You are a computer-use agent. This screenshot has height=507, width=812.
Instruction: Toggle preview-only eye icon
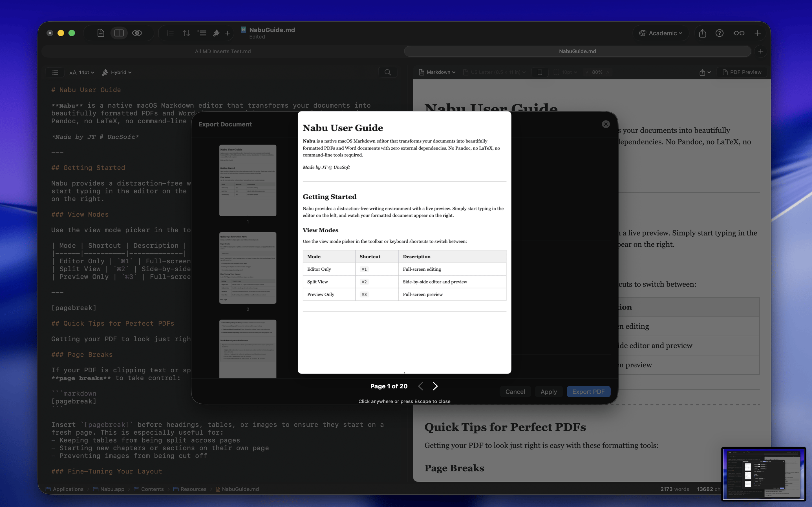click(137, 33)
